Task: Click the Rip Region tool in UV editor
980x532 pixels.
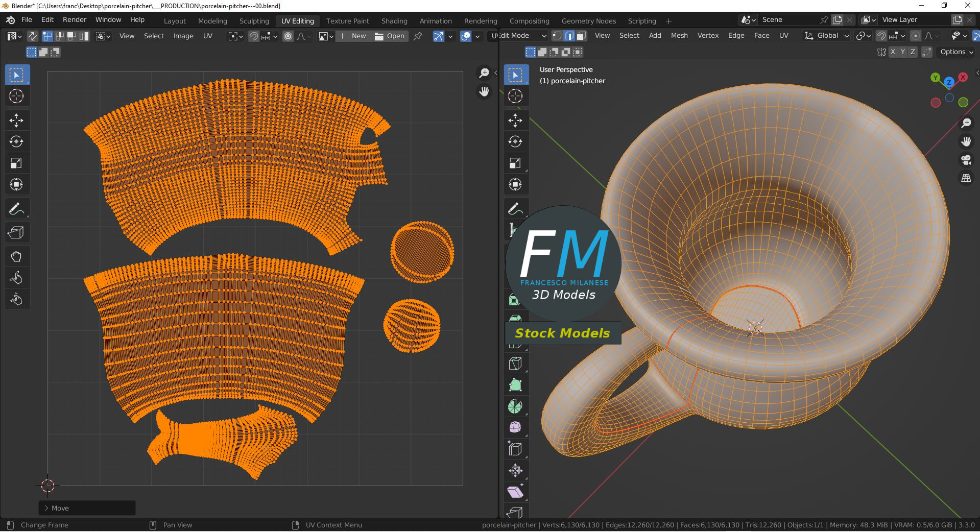Action: point(16,233)
